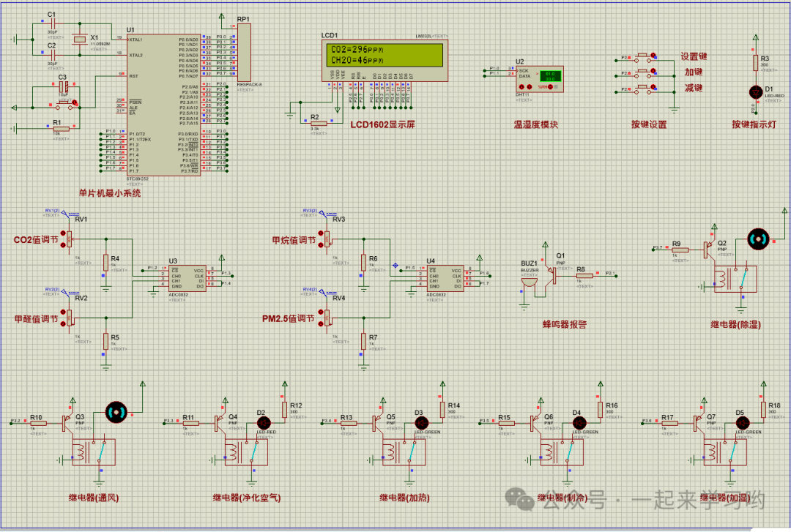Select capacitor C2

point(52,54)
